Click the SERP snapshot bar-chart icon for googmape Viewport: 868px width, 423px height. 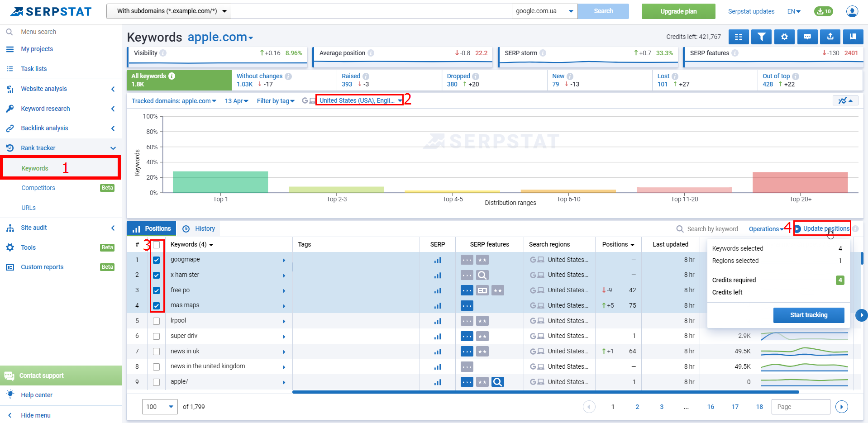tap(437, 260)
